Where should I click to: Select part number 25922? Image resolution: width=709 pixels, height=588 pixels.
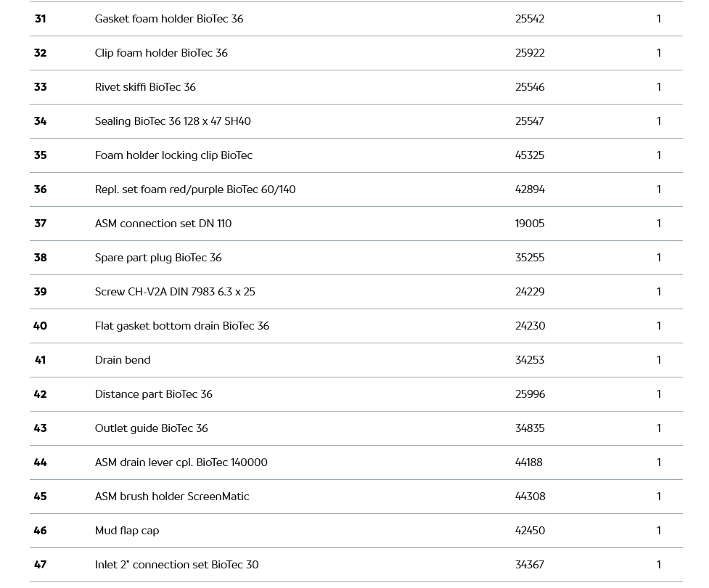point(530,53)
